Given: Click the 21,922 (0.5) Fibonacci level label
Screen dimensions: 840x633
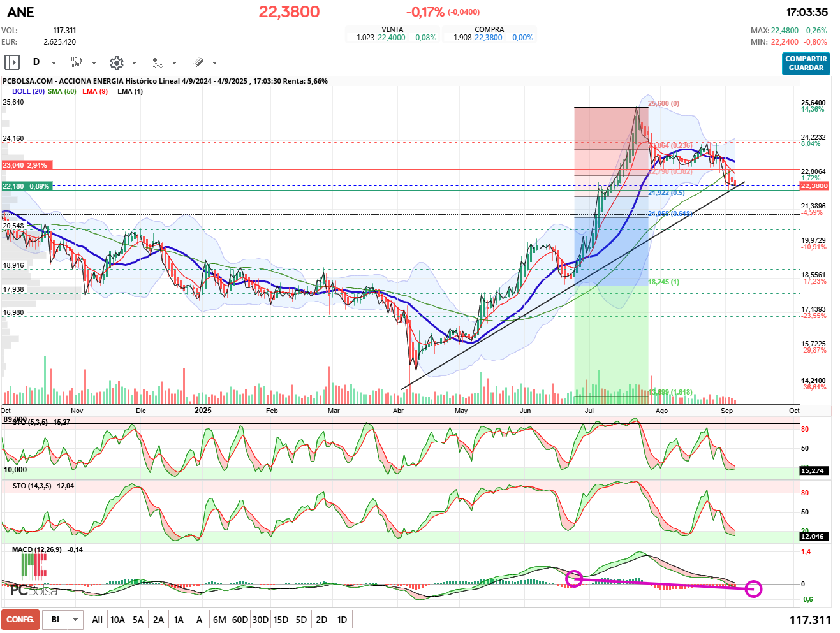Looking at the screenshot, I should pos(667,193).
